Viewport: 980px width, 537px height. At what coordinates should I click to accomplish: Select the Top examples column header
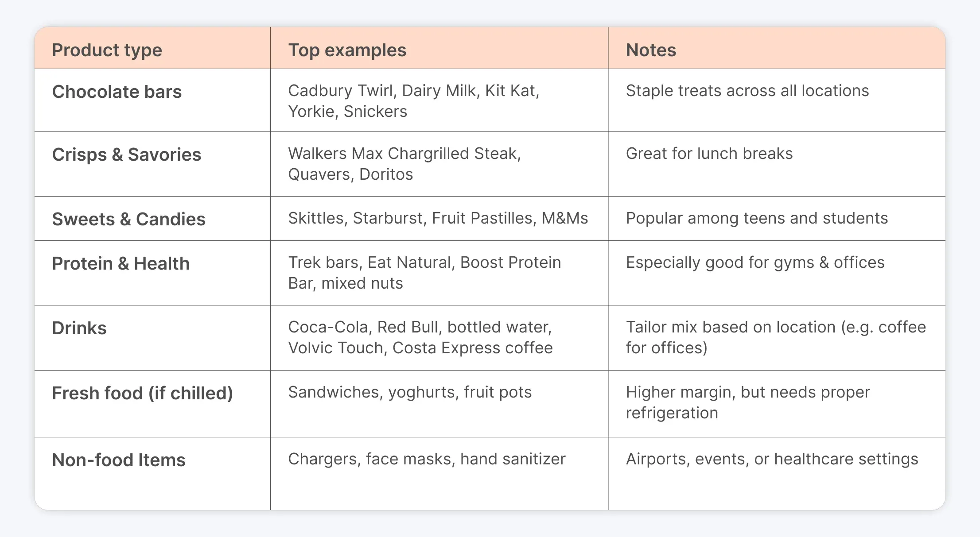pos(347,50)
